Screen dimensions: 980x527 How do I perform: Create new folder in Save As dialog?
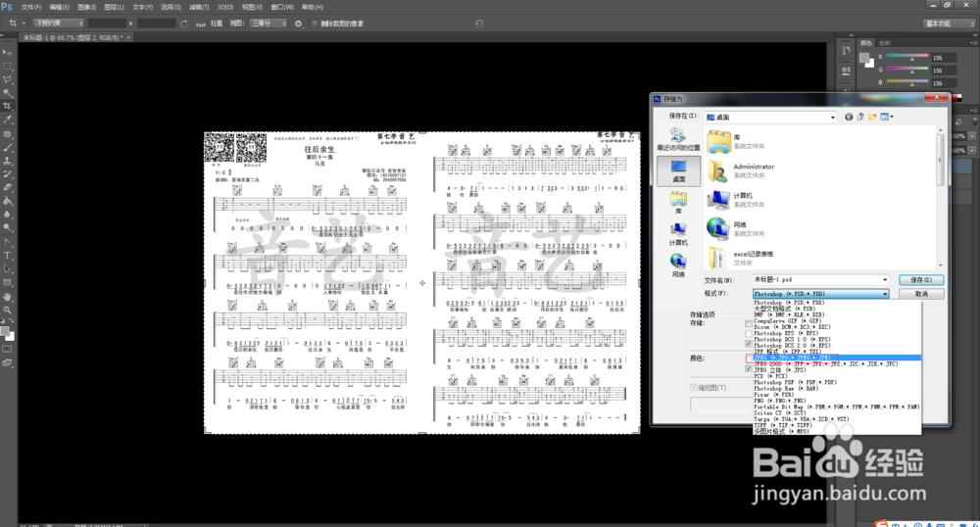(872, 117)
